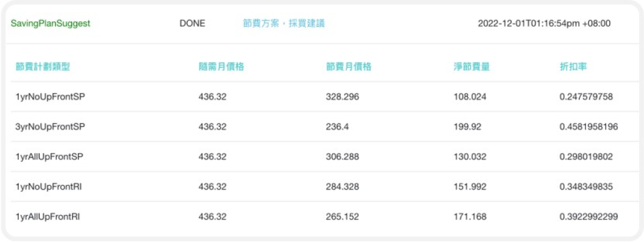
Task: Click the 2022-12-01 timestamp text
Action: (544, 23)
